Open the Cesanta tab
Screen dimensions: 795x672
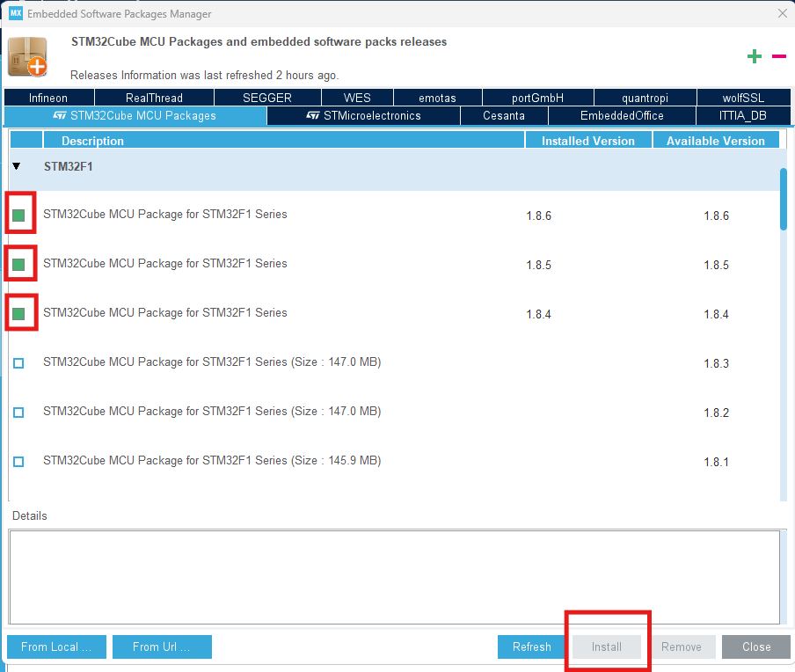(x=504, y=115)
